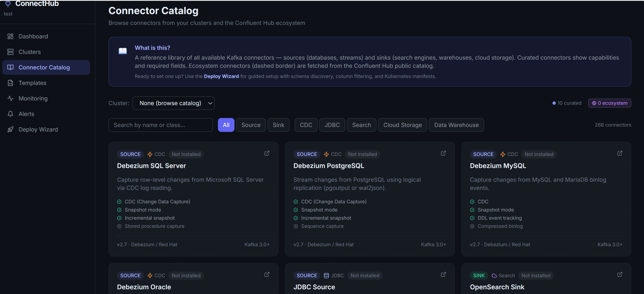Screen dimensions: 644x294
Task: Click the Debezium PostgreSQL card title
Action: (x=328, y=166)
